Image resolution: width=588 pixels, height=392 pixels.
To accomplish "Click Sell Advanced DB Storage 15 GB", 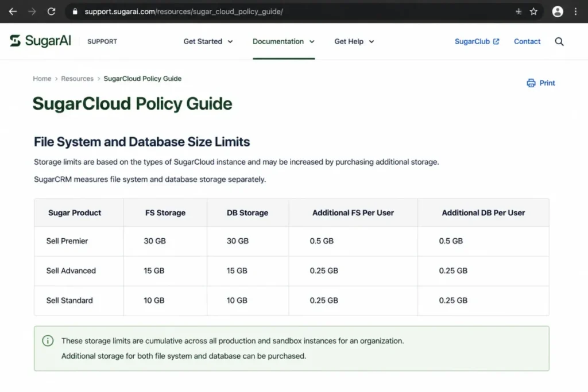I will pyautogui.click(x=237, y=270).
